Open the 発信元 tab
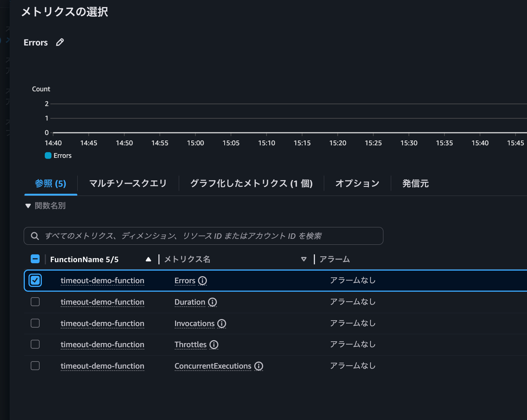Image resolution: width=527 pixels, height=420 pixels. pos(415,183)
